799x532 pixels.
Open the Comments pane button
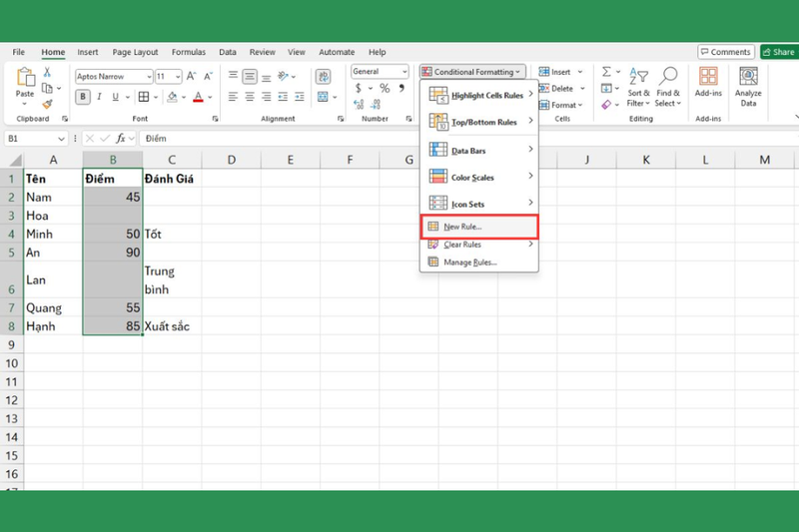[x=726, y=52]
